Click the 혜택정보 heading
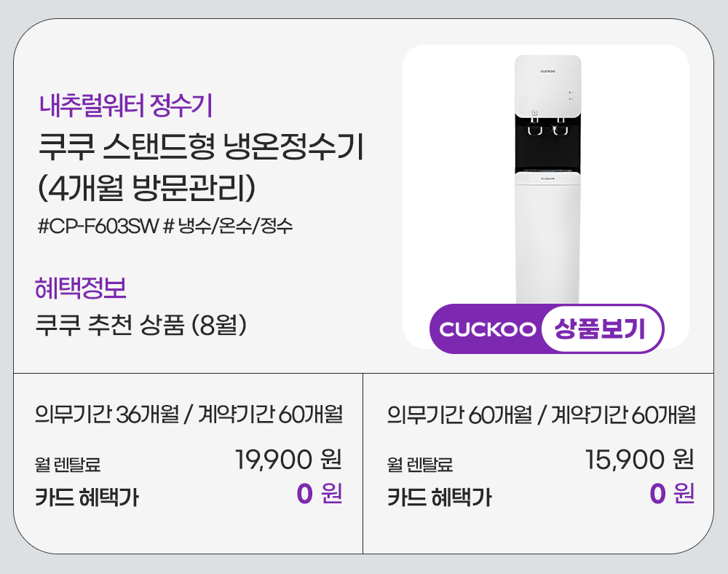 point(81,288)
